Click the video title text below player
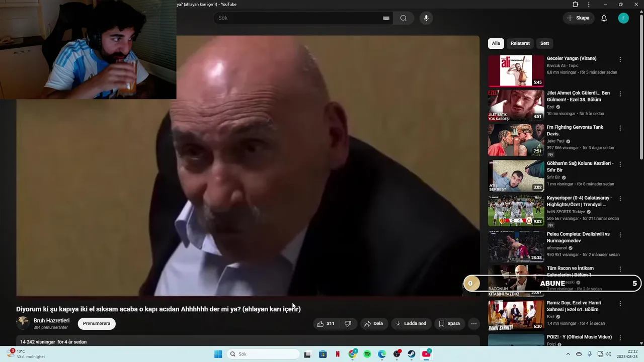Viewport: 644px width, 362px height. click(158, 309)
